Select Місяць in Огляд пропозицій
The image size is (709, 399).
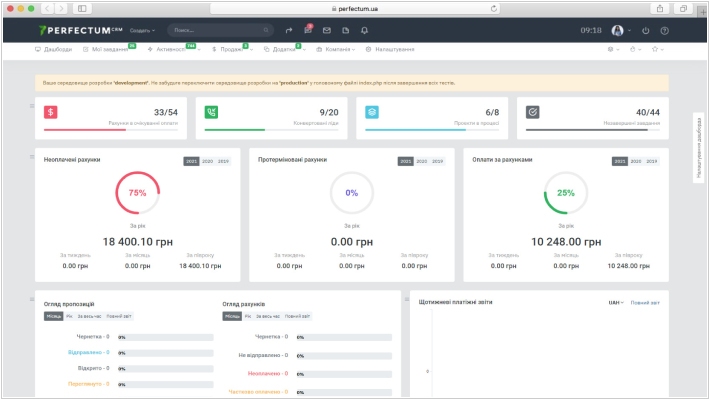pyautogui.click(x=53, y=316)
